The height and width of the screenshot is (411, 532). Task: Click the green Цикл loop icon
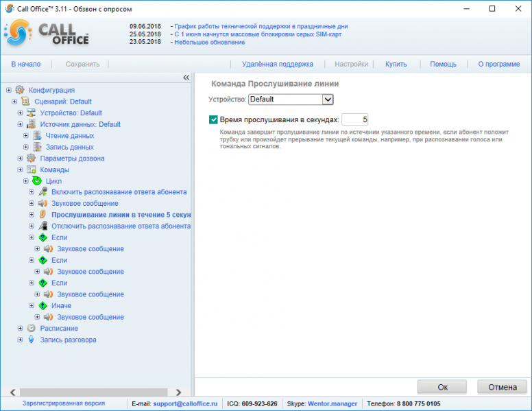tap(37, 180)
